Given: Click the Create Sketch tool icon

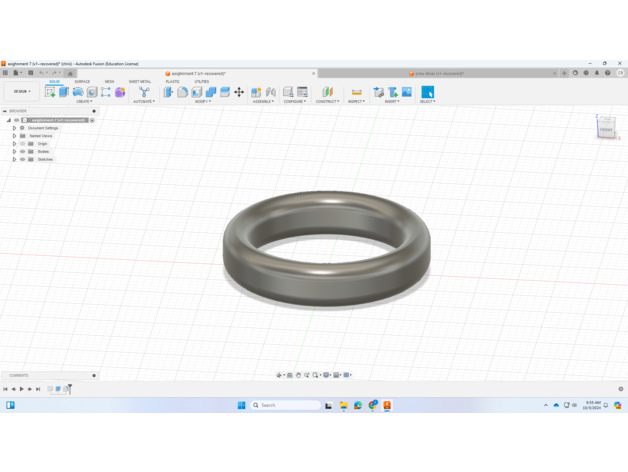Looking at the screenshot, I should (x=50, y=92).
